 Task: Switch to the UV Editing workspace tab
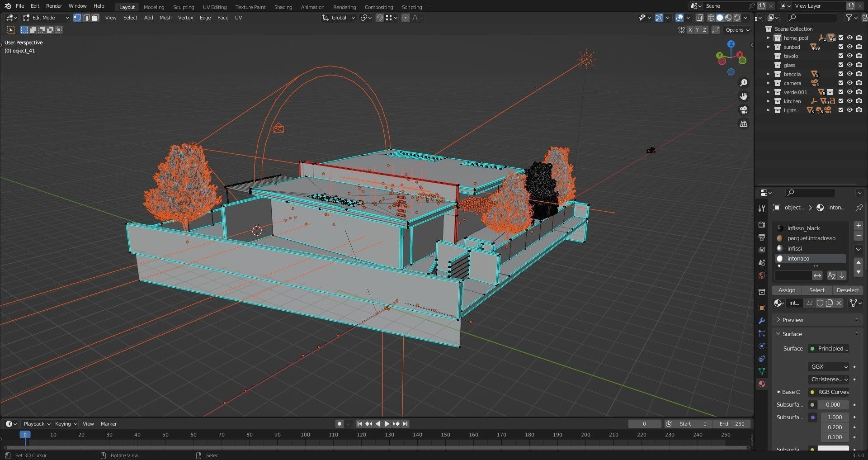(x=214, y=7)
